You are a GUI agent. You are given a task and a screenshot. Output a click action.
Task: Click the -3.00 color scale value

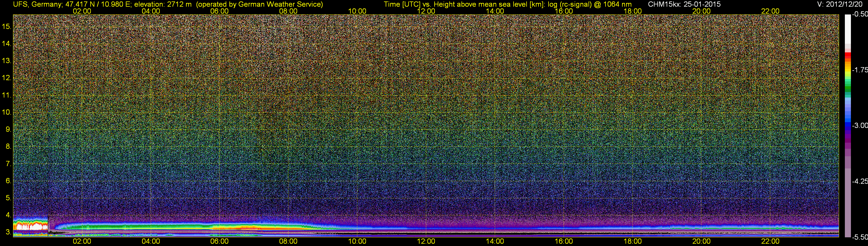click(860, 125)
